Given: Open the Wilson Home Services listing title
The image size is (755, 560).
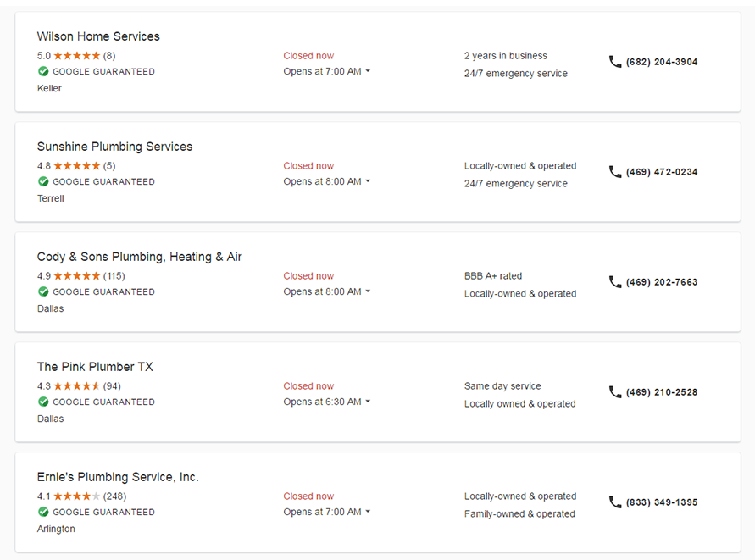Looking at the screenshot, I should [x=98, y=36].
